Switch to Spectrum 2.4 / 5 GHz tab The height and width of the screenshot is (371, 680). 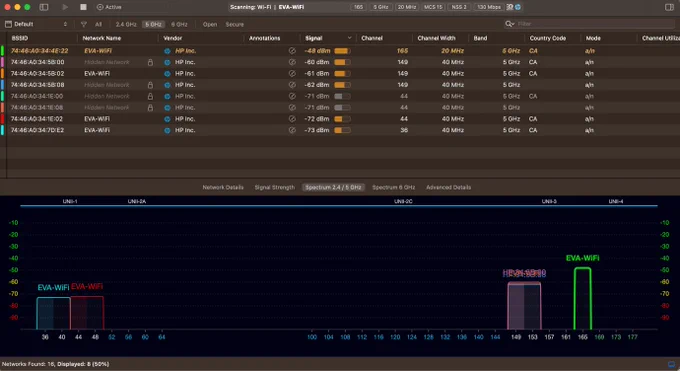click(x=333, y=187)
